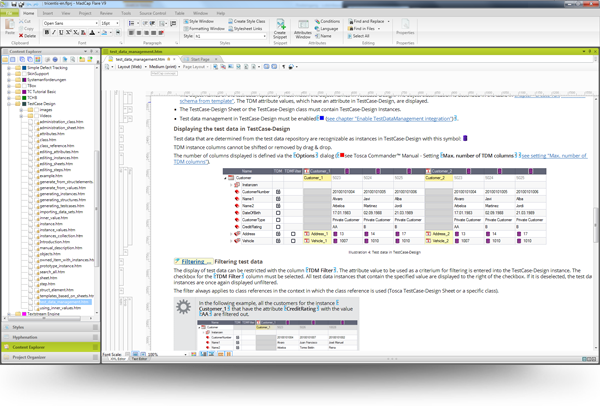
Task: Click Find and Replace
Action: coord(366,21)
